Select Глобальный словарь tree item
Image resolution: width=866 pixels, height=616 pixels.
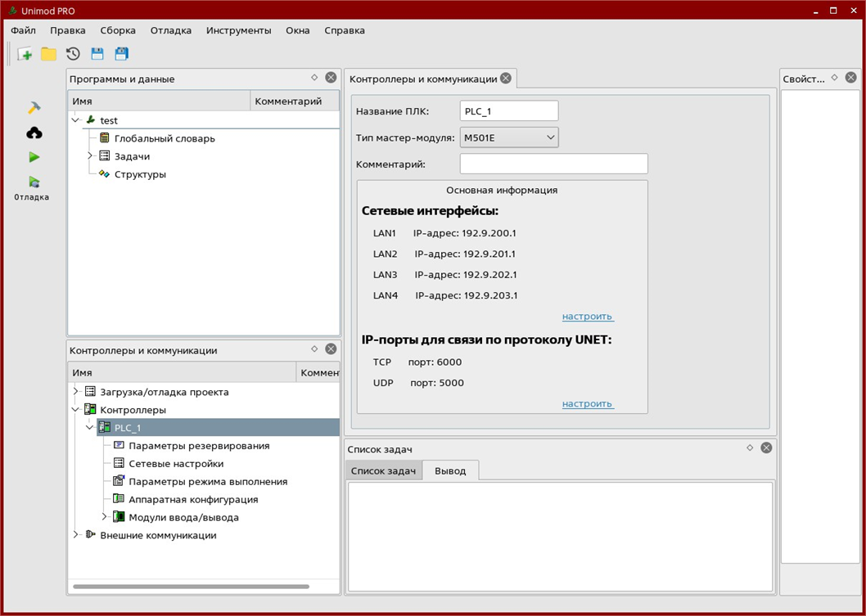coord(165,138)
